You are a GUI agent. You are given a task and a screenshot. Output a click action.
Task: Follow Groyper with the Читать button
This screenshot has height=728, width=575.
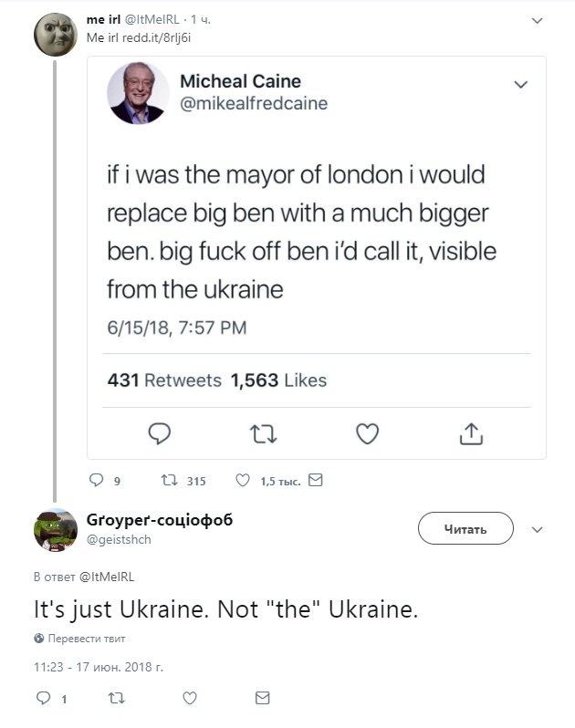(x=465, y=528)
